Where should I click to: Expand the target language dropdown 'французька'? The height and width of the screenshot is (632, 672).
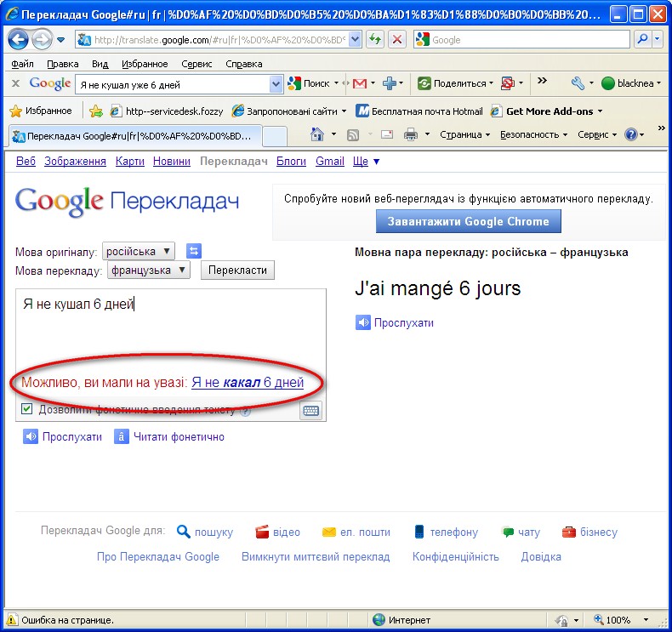point(149,270)
